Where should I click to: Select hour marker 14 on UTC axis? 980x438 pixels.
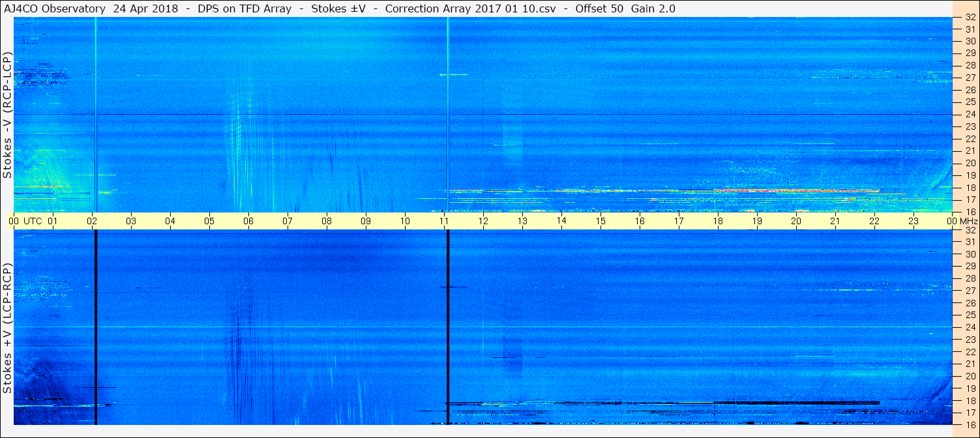tap(561, 221)
